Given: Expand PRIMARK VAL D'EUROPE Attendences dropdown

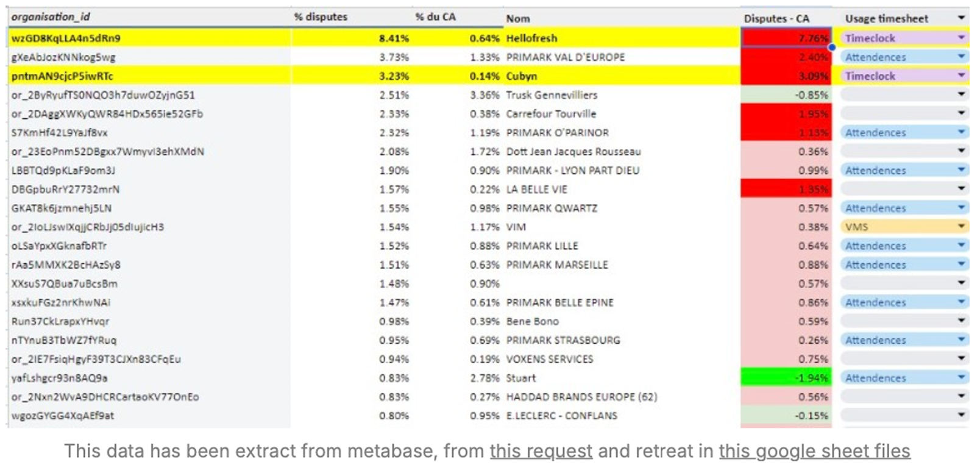Looking at the screenshot, I should tap(961, 57).
